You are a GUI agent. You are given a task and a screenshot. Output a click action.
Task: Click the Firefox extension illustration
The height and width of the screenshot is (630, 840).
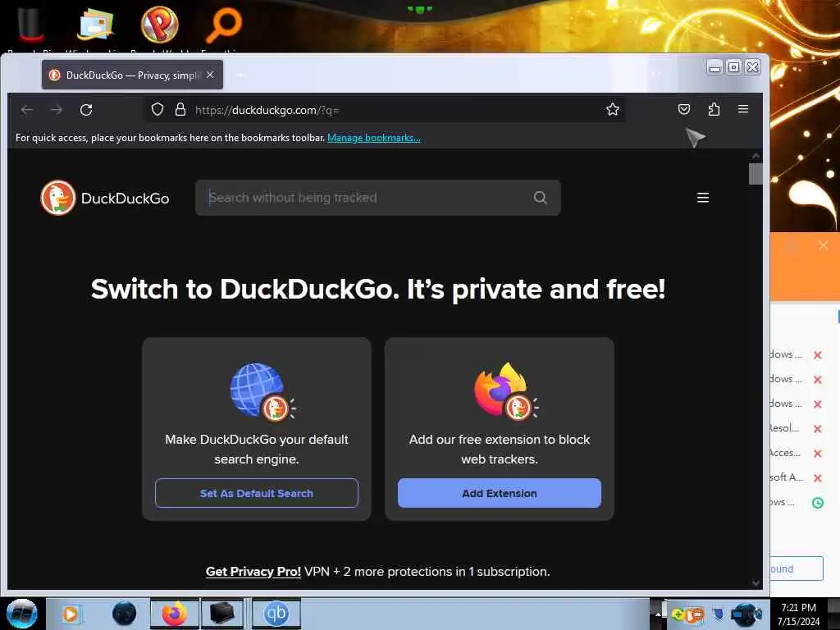(x=505, y=391)
